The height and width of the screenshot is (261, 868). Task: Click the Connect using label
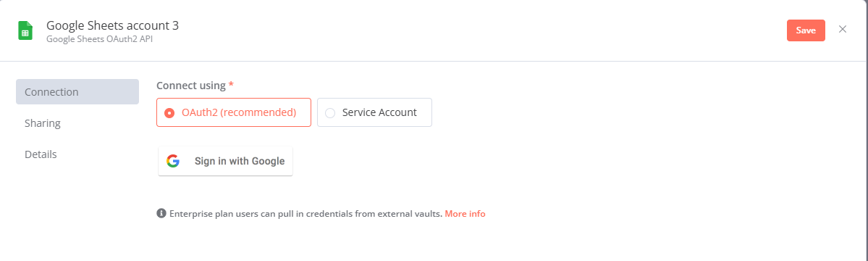191,86
